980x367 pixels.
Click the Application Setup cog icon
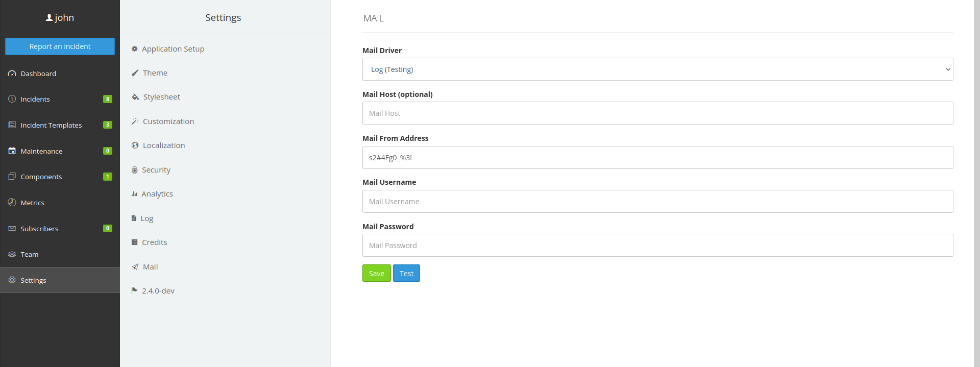(135, 49)
